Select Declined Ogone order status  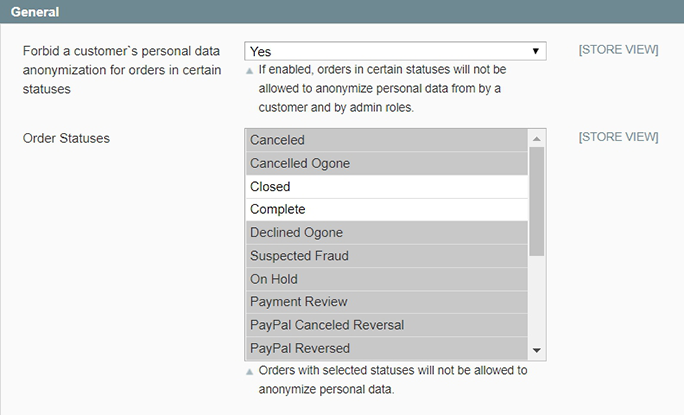tap(386, 233)
